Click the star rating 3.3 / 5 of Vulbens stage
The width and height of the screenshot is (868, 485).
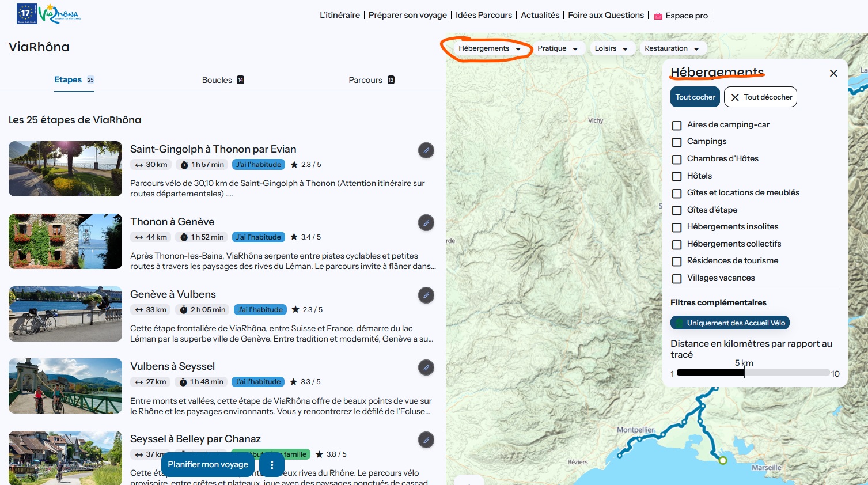pos(305,382)
